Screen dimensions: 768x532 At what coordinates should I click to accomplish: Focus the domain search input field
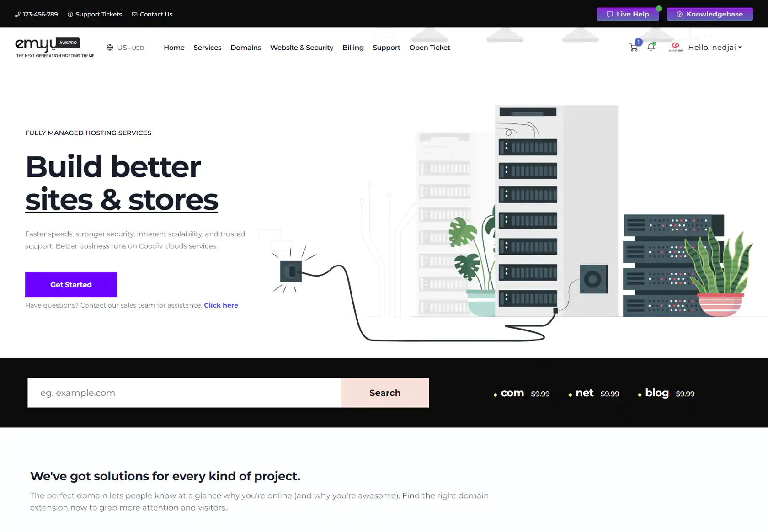tap(184, 393)
